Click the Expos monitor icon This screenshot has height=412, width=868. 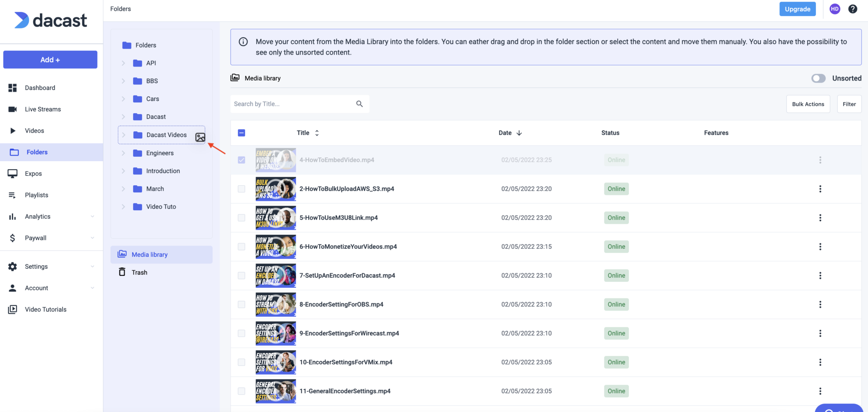13,173
